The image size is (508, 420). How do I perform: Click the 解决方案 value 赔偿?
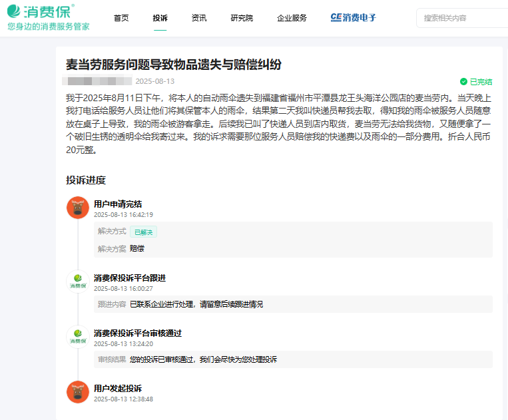tap(137, 248)
